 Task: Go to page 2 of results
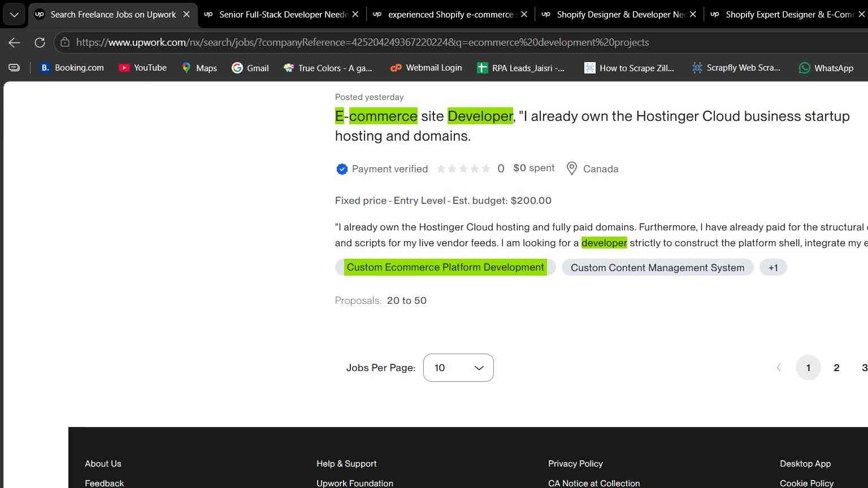point(836,368)
